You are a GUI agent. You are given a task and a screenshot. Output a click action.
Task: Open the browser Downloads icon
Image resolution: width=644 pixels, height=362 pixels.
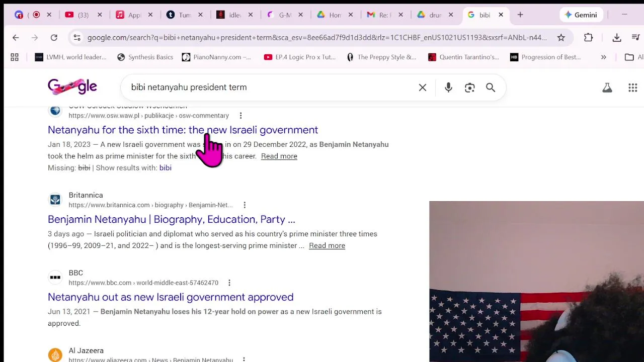pyautogui.click(x=617, y=37)
